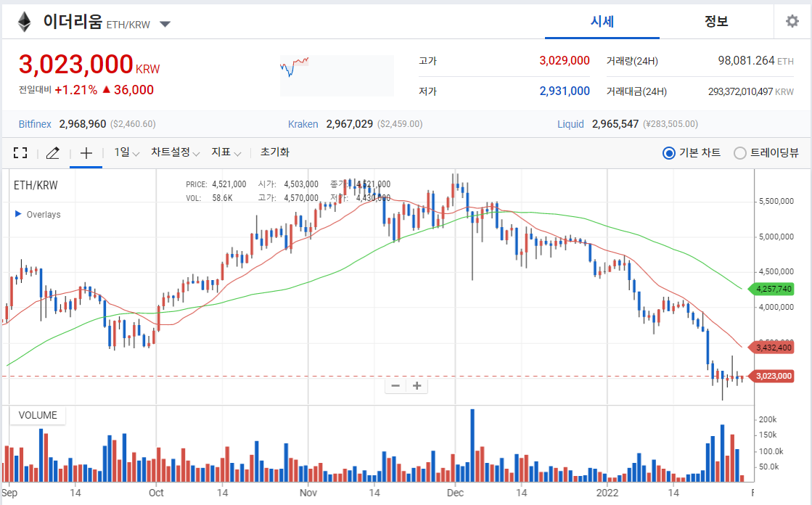Zoom in the chart with plus button
Viewport: 812px width, 505px height.
[417, 386]
